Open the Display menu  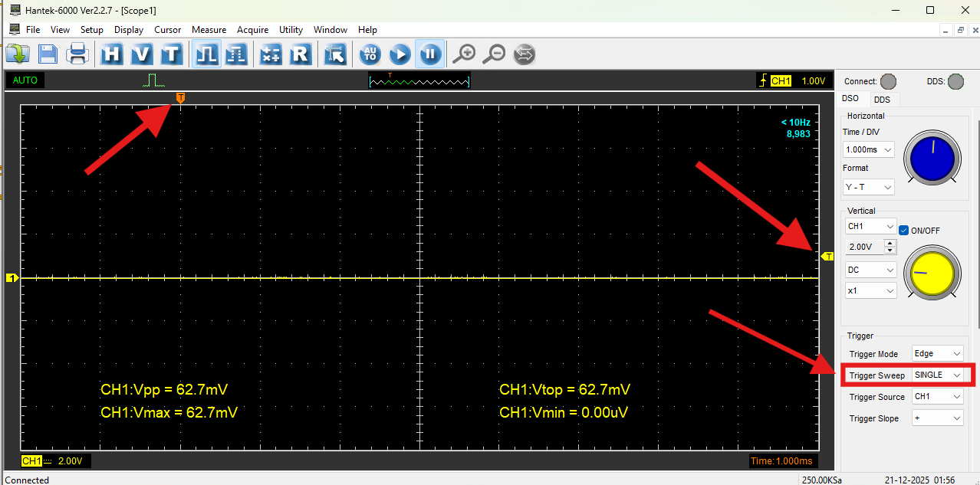pos(129,30)
